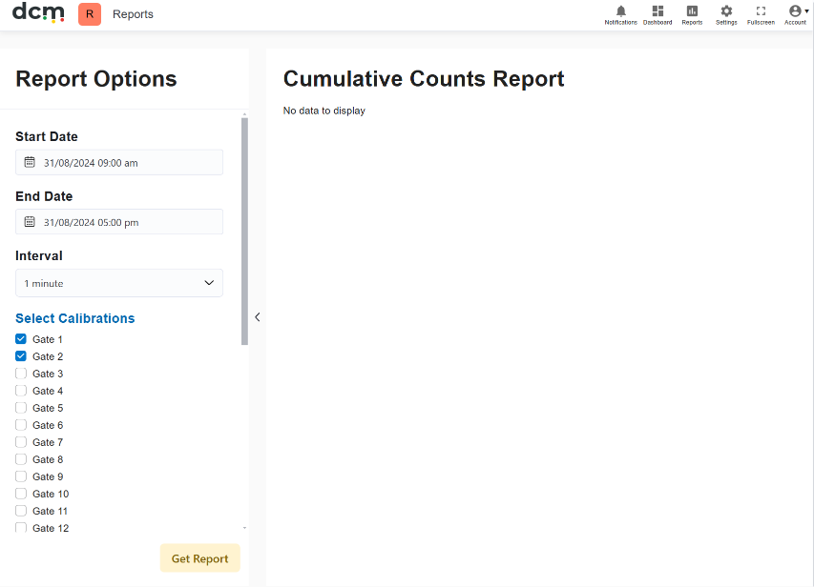
Task: Click the Select Calibrations link
Action: (x=75, y=318)
